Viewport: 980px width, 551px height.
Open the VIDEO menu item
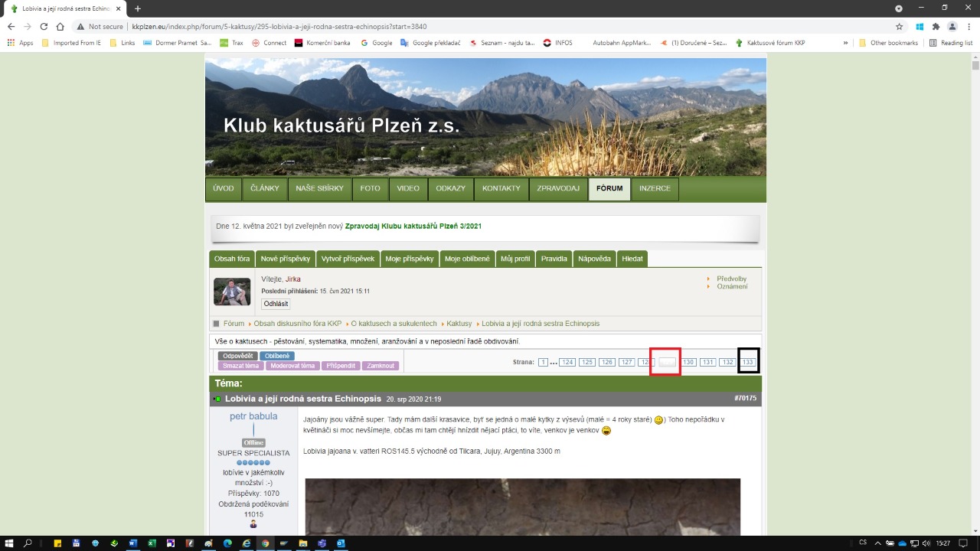[x=408, y=188]
